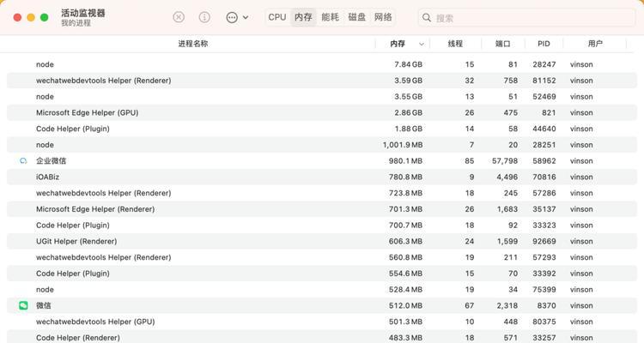
Task: Sort by 用户 column header
Action: click(595, 44)
